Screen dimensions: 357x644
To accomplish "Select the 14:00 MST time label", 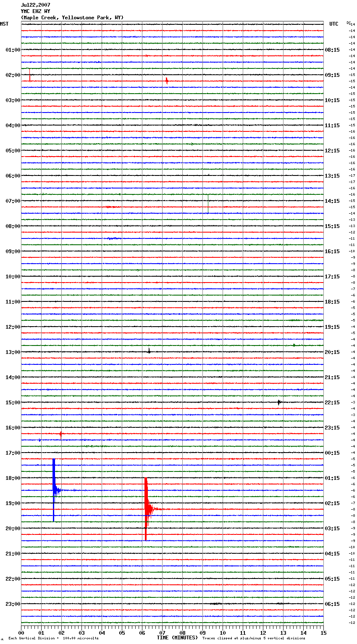I will [13, 377].
